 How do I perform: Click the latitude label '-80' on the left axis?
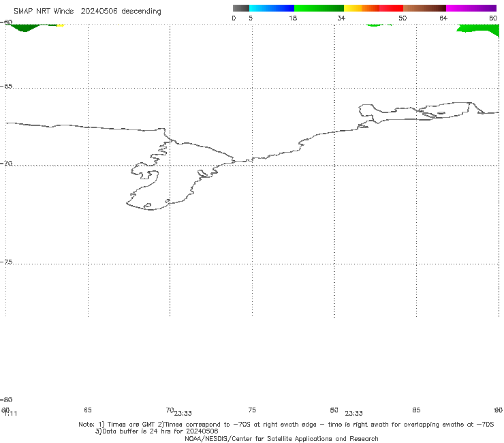(x=6, y=399)
